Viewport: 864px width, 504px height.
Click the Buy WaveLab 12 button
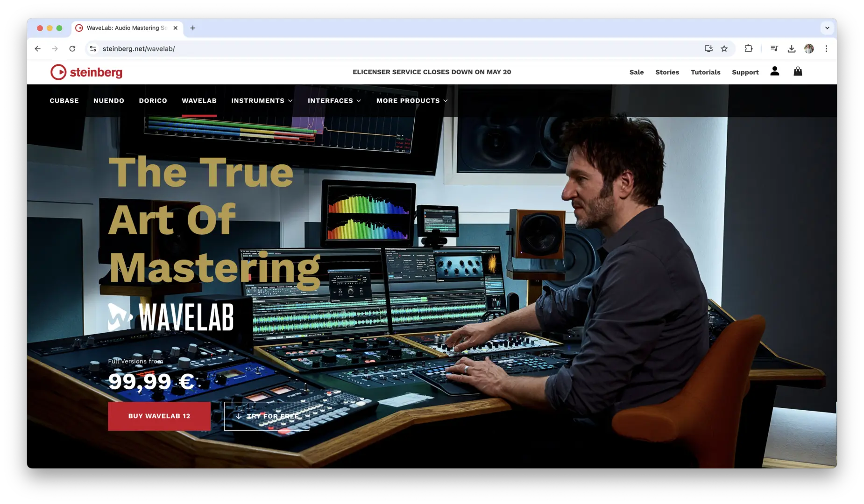click(x=159, y=416)
